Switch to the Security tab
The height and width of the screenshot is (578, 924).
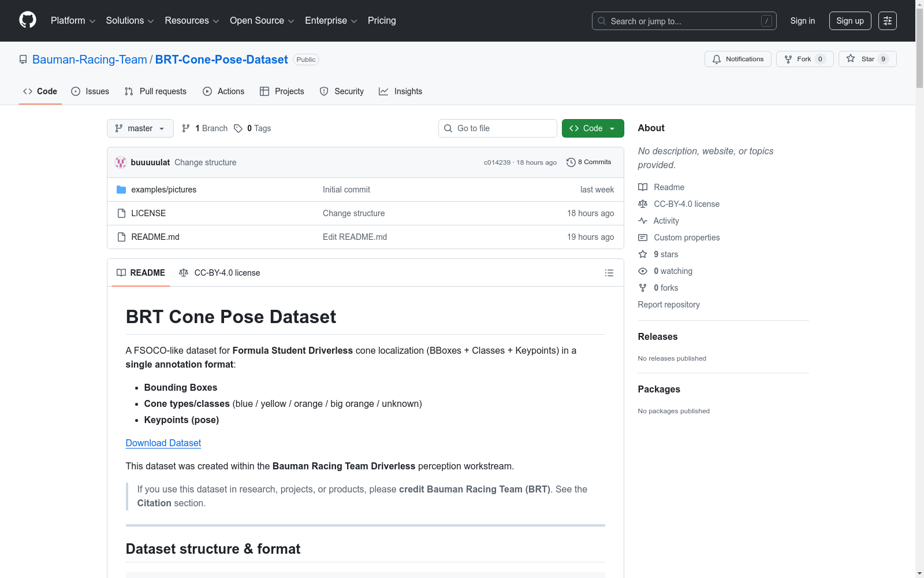(x=342, y=91)
